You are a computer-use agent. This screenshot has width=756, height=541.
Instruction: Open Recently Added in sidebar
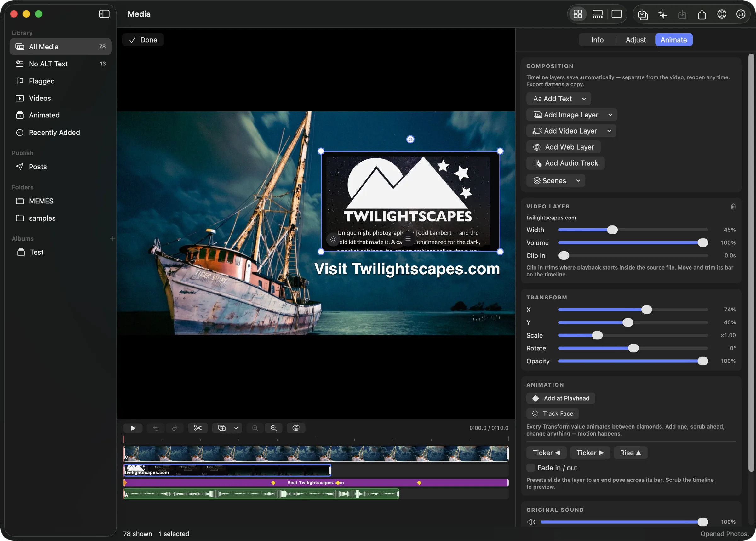pyautogui.click(x=61, y=133)
